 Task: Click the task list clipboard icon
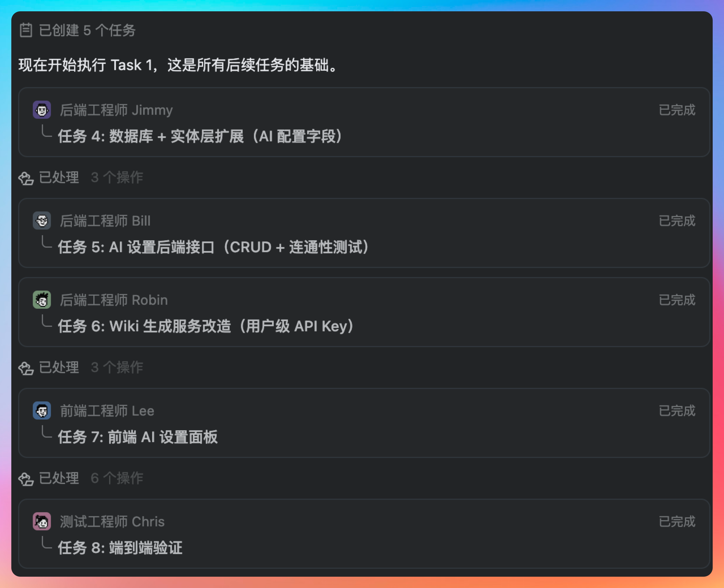[26, 30]
